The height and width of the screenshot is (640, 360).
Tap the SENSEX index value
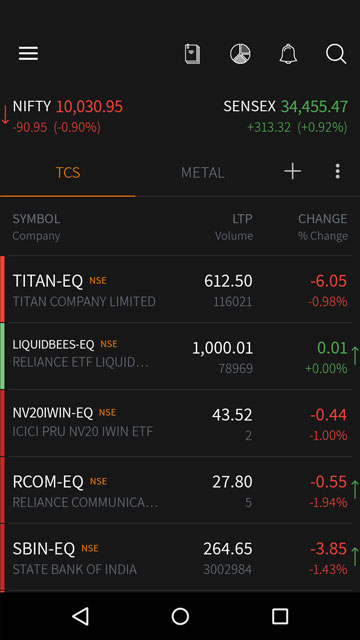pyautogui.click(x=314, y=107)
